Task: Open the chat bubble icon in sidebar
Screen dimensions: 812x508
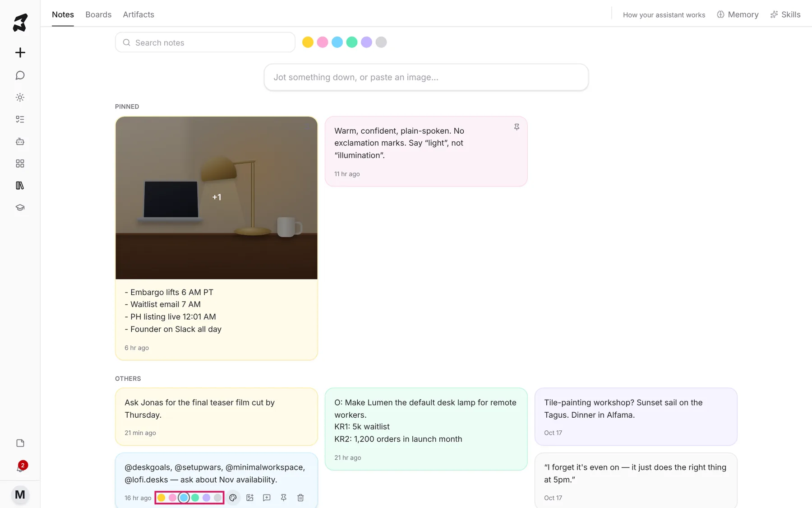Action: click(x=20, y=75)
